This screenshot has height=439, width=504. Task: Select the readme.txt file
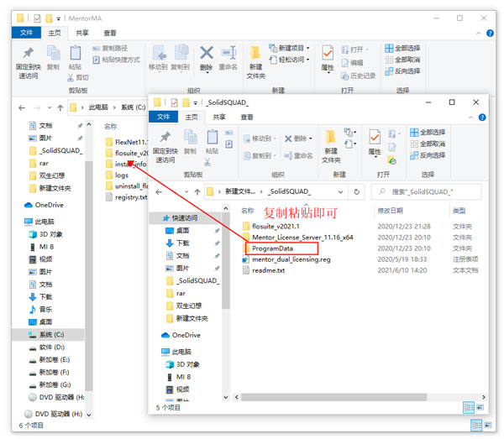[268, 270]
